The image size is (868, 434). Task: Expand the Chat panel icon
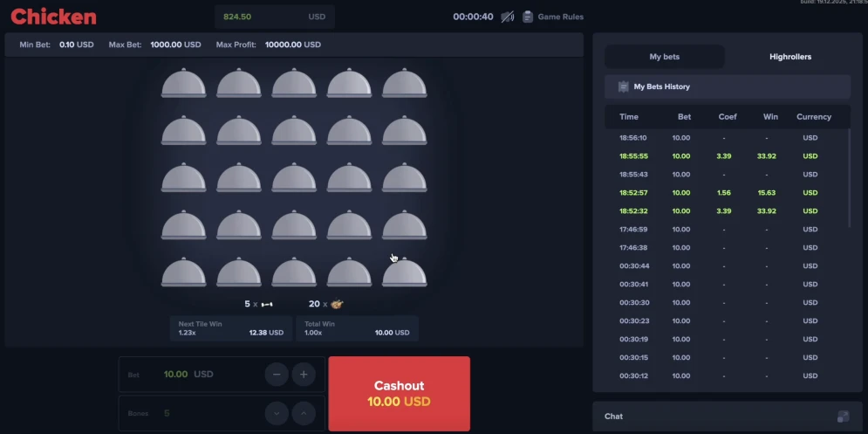click(843, 417)
